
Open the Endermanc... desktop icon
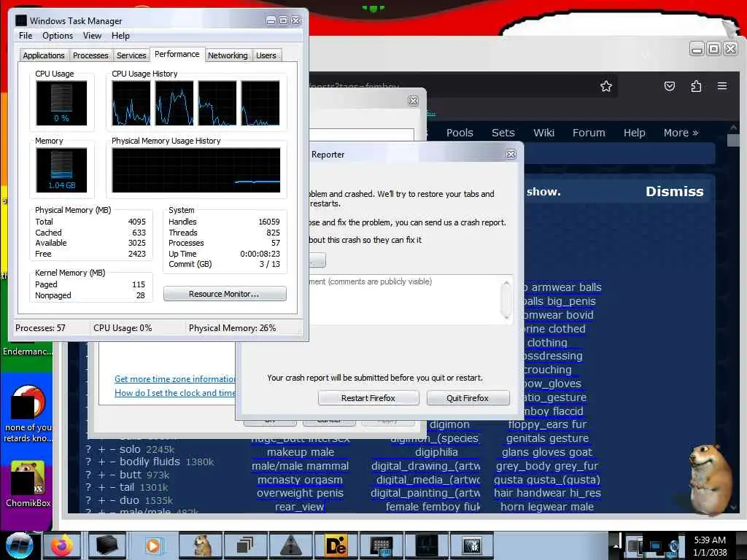tap(27, 351)
